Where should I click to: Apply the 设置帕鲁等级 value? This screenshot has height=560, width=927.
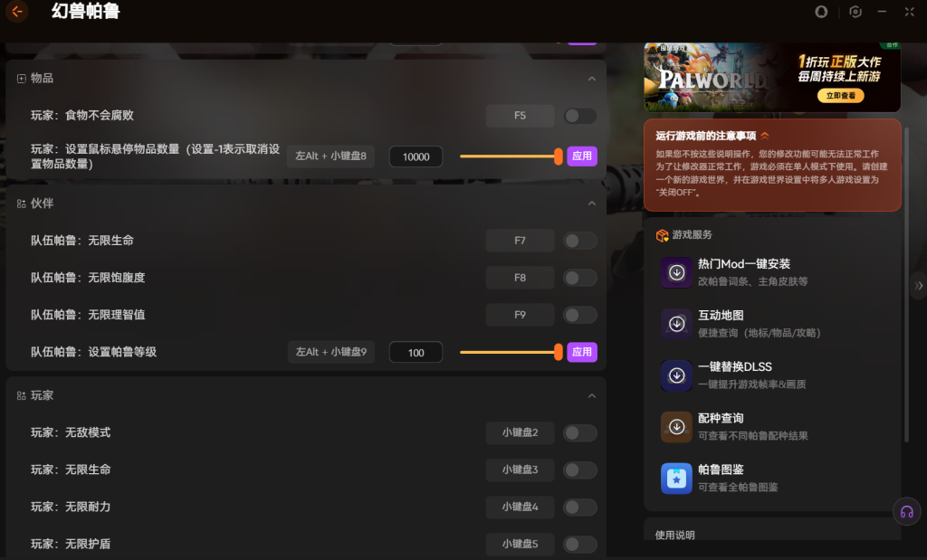[x=582, y=352]
